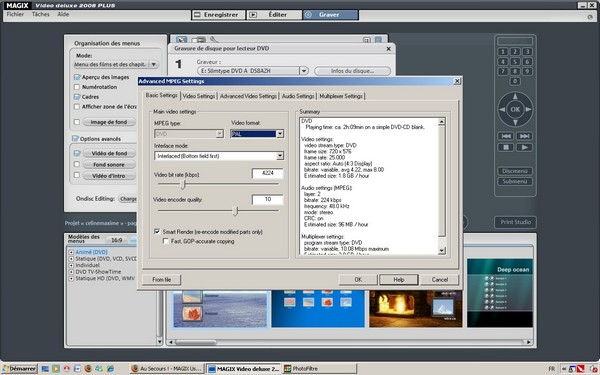Viewport: 600px width, 375px height.
Task: Click number 7 on the remote keypad
Action: 503,71
